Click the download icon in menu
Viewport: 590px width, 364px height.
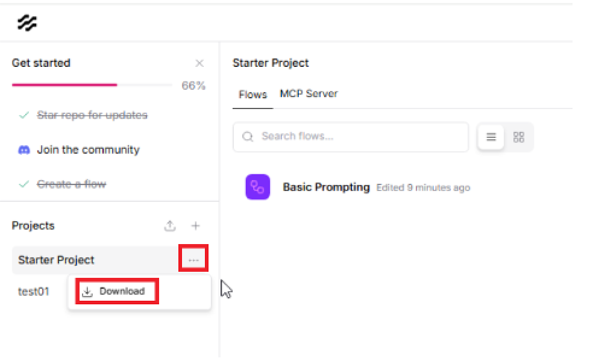[x=88, y=292]
